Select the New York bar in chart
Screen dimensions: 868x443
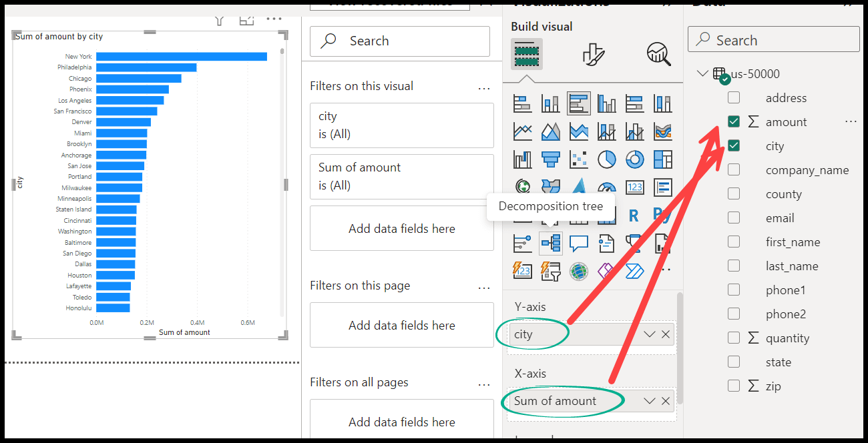point(182,57)
